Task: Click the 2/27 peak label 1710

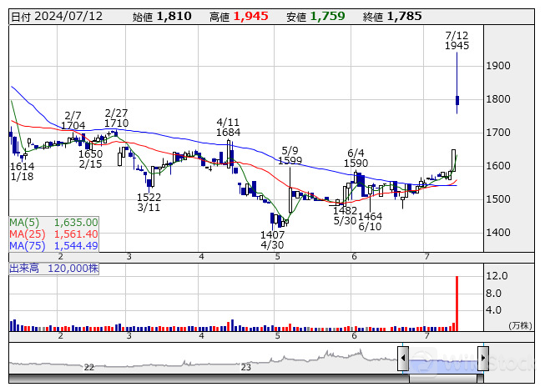Action: pyautogui.click(x=117, y=118)
